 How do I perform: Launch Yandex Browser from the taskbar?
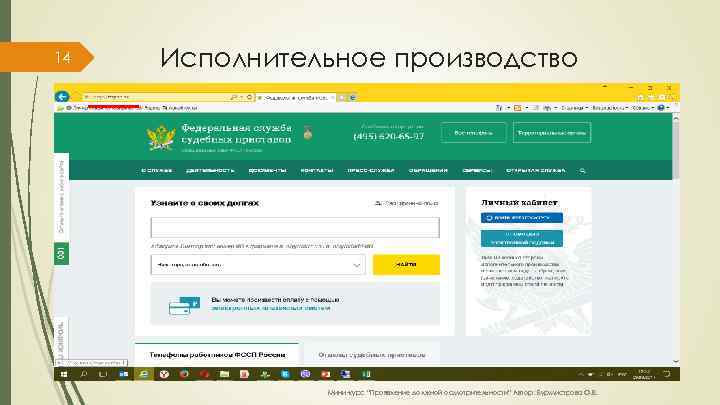(x=164, y=374)
